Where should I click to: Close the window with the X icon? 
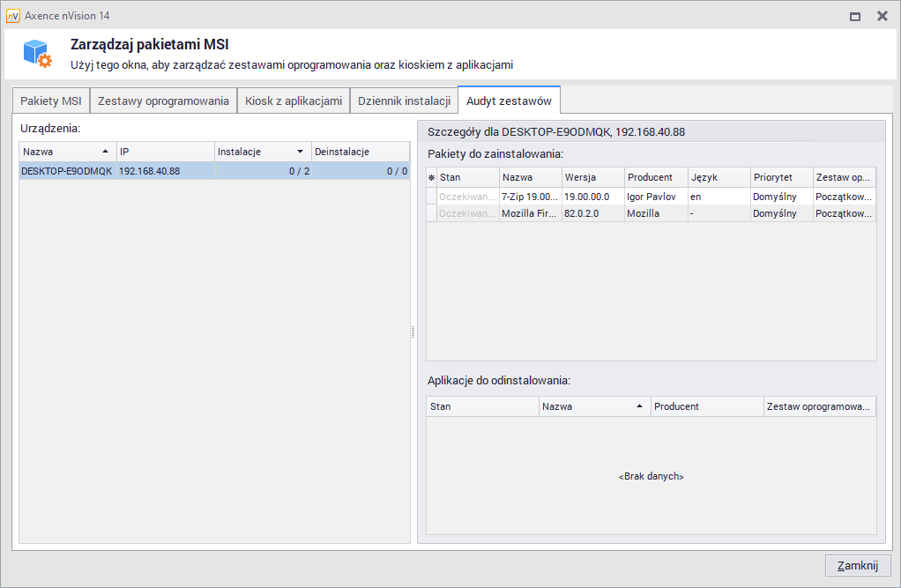pos(882,16)
